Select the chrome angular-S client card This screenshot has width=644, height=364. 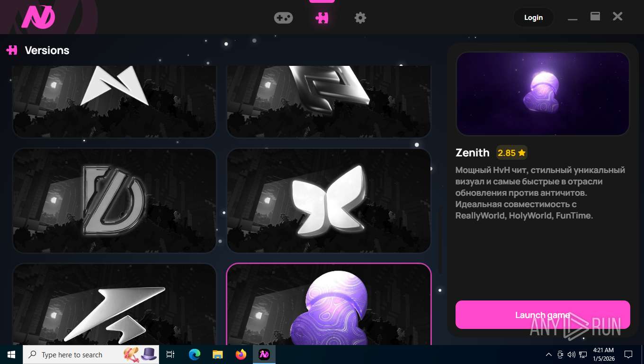[x=329, y=101]
